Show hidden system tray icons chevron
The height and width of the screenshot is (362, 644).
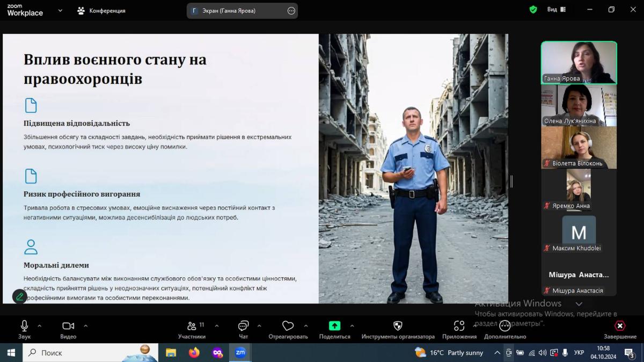497,353
